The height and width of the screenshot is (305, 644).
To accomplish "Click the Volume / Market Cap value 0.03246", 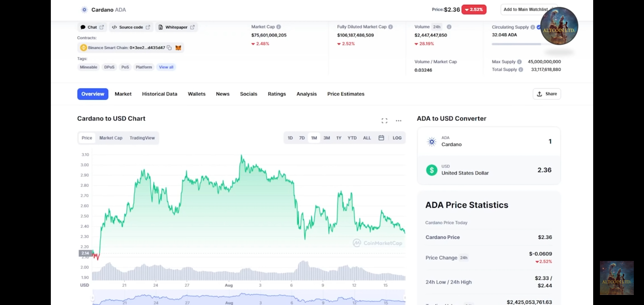I will pos(423,70).
